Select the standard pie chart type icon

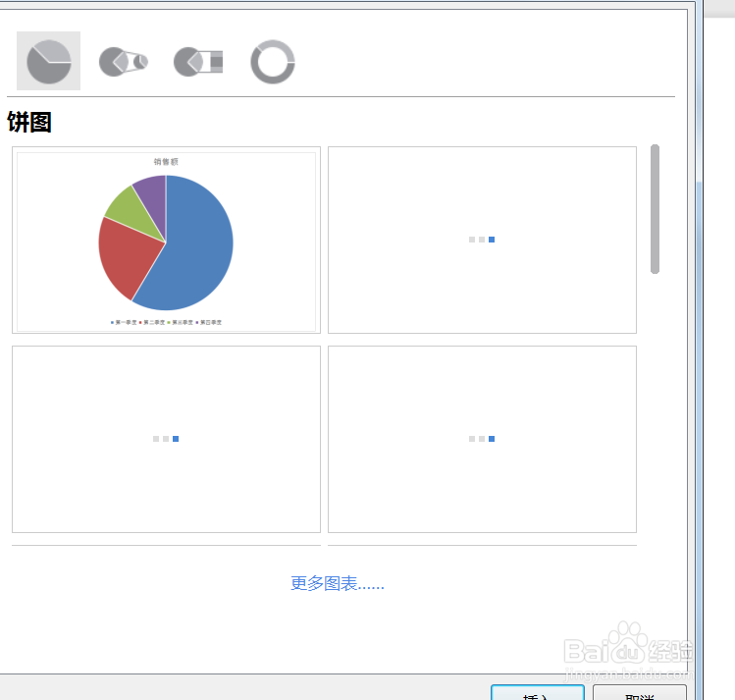[49, 61]
